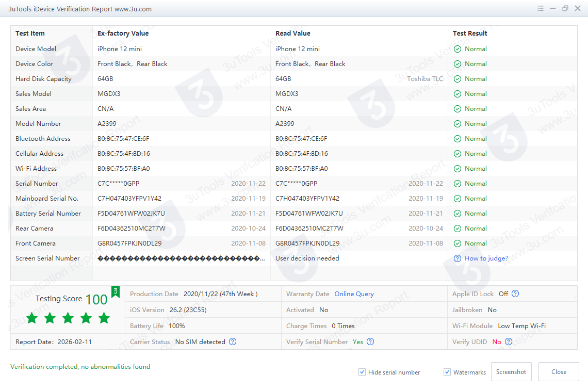Click the help icon next to Carrier Status
This screenshot has width=588, height=390.
(x=233, y=342)
